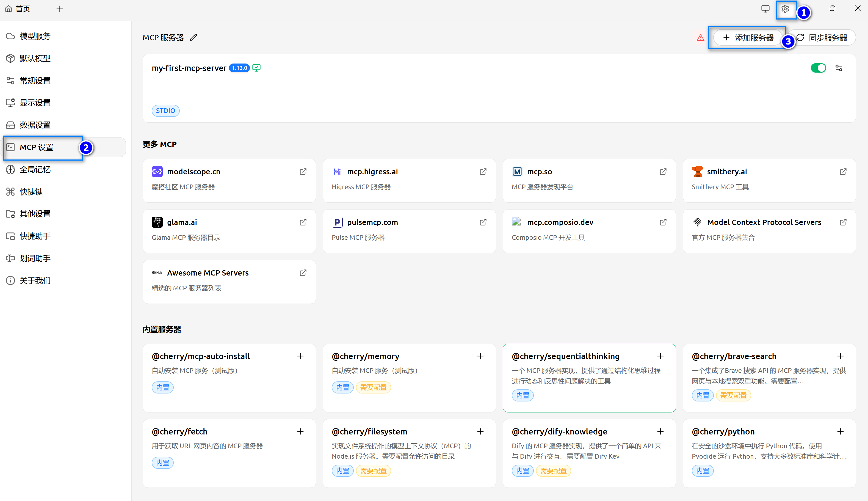Open glama.ai external link icon
The image size is (868, 501).
303,222
